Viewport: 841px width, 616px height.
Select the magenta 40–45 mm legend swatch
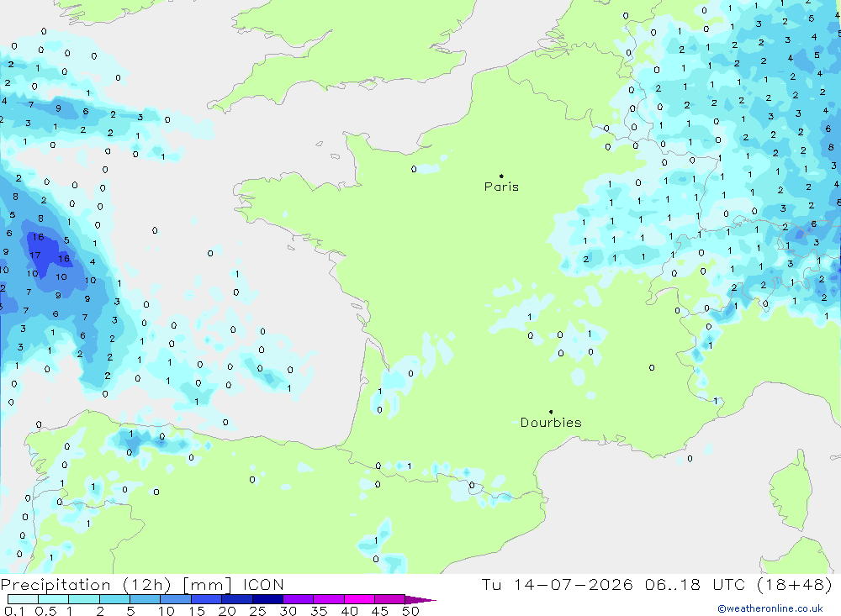click(359, 599)
